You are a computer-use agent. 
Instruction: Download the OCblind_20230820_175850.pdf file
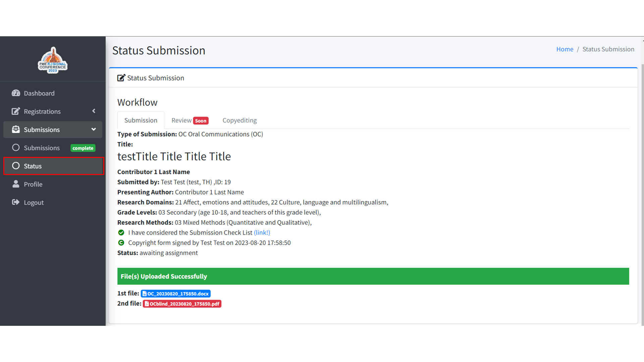coord(182,304)
